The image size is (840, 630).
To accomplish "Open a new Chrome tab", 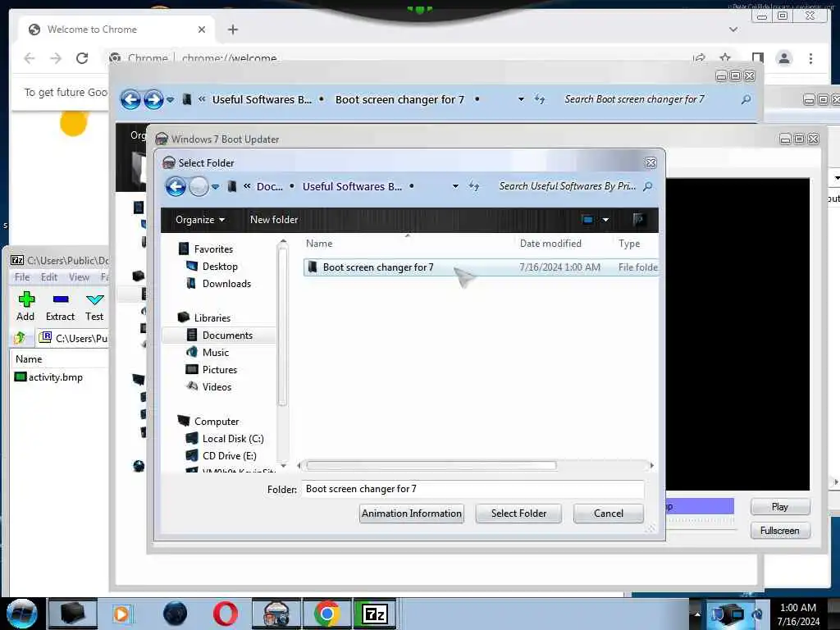I will click(x=233, y=30).
